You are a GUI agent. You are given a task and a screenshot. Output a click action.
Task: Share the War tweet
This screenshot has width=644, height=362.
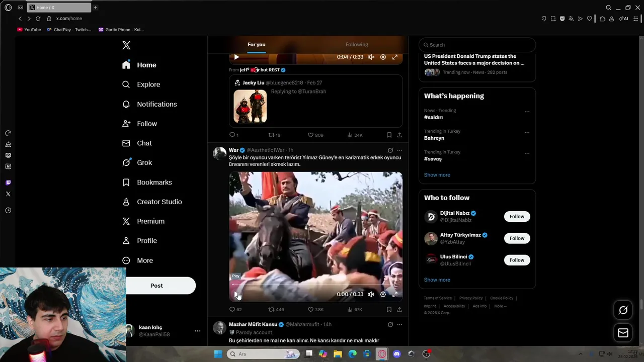[x=399, y=309]
